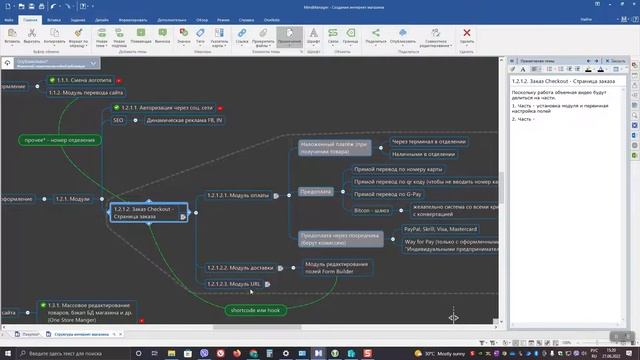Image resolution: width=640 pixels, height=360 pixels.
Task: Open notes icon on 1.2.1.2.2 Модуль доставки
Action: (280, 268)
